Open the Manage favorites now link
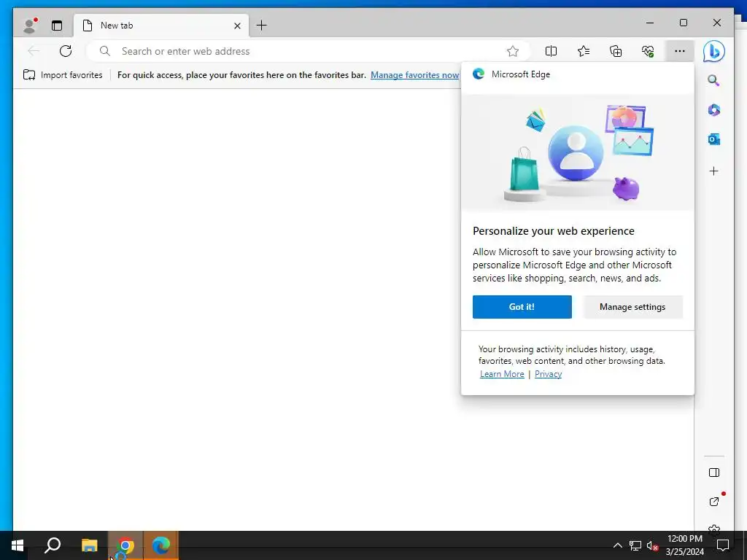Viewport: 747px width, 560px height. tap(414, 75)
